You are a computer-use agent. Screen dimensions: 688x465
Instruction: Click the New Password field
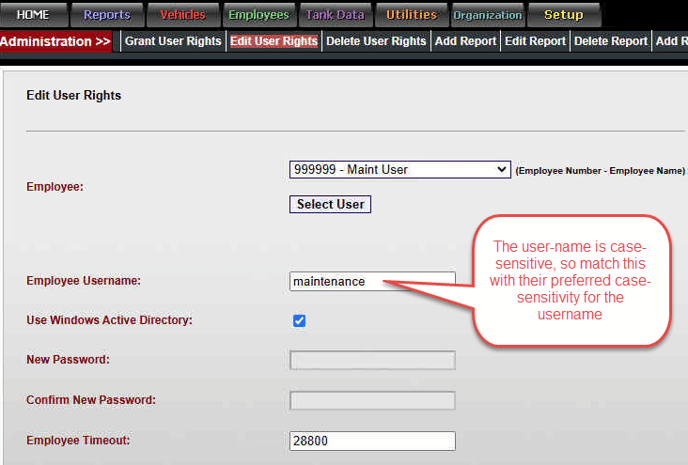[x=372, y=360]
